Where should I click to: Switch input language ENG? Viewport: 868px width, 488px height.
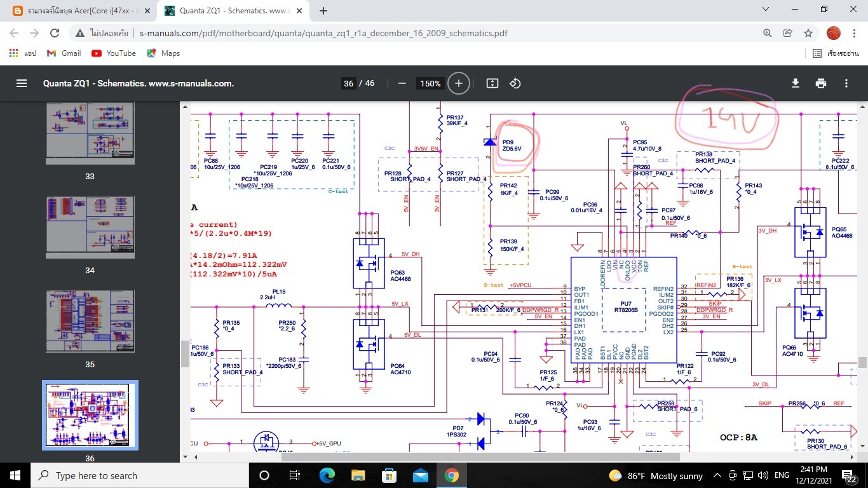click(782, 475)
